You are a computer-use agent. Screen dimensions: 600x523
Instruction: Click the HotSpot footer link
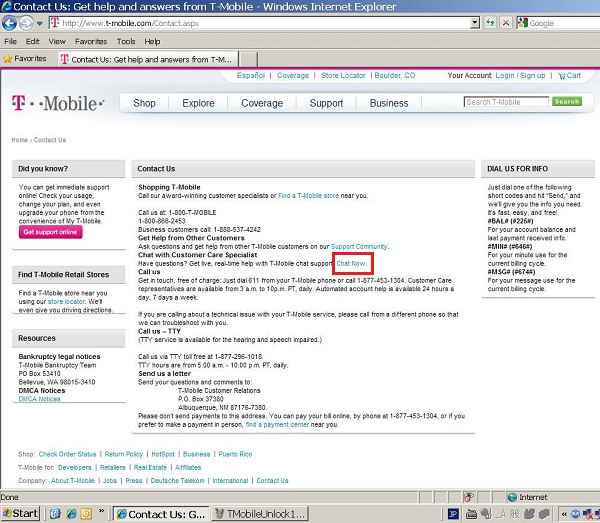coord(163,454)
